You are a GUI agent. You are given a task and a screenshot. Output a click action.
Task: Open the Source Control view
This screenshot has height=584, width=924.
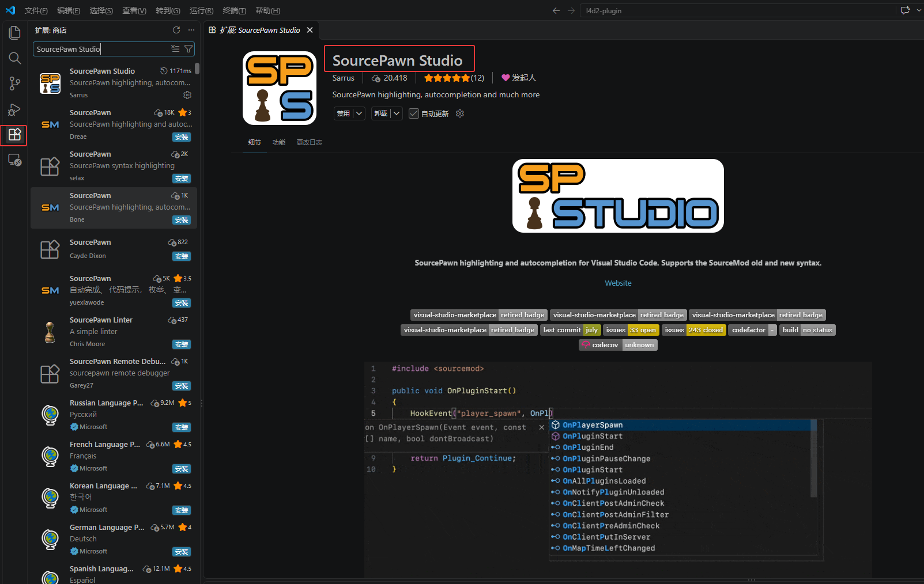[14, 84]
